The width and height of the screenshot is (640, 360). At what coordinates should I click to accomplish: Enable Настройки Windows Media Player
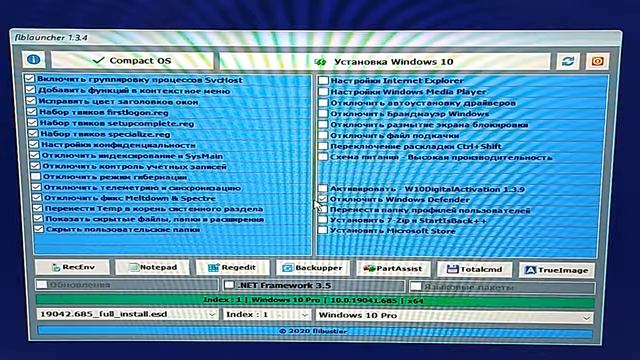point(323,91)
